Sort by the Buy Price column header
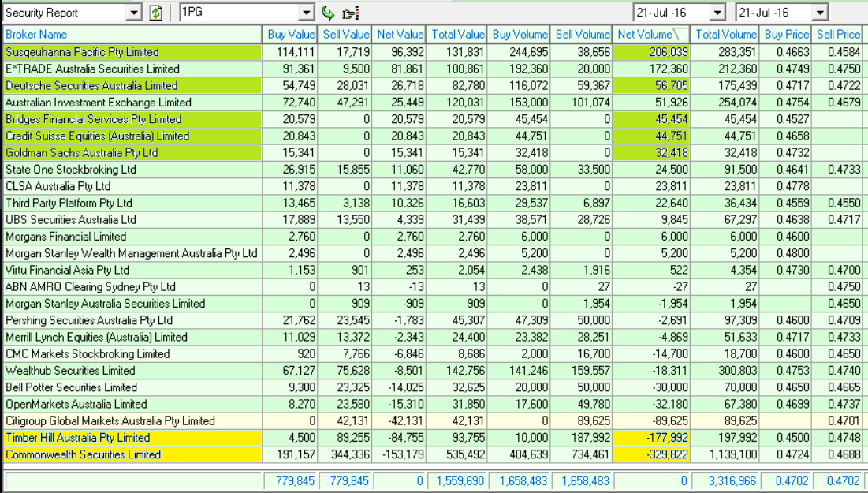This screenshot has width=868, height=493. [785, 35]
